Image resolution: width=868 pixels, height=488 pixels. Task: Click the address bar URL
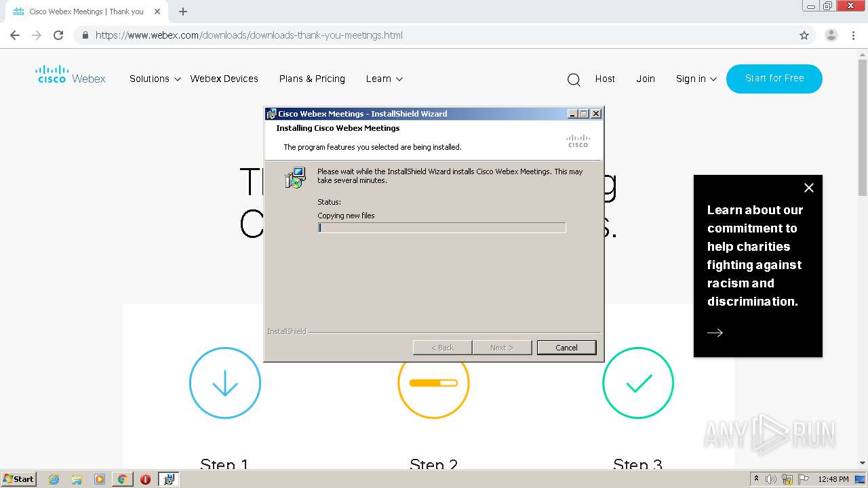pos(249,35)
